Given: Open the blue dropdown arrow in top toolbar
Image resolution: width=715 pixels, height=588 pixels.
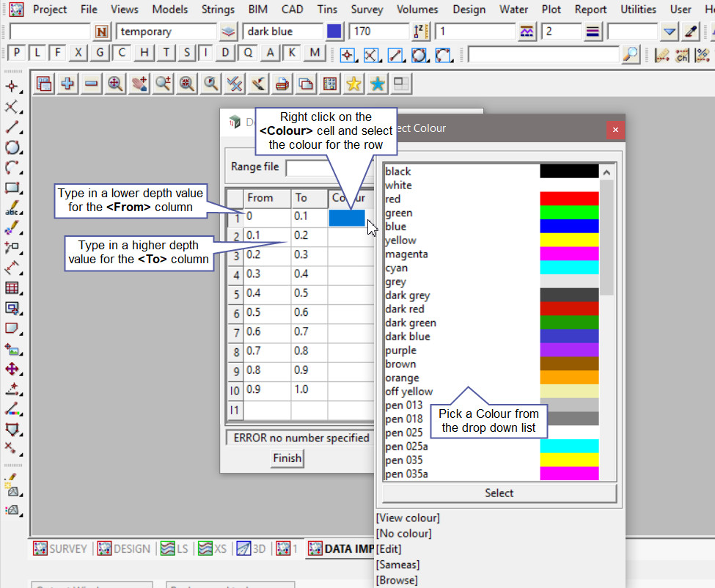Looking at the screenshot, I should (x=669, y=32).
